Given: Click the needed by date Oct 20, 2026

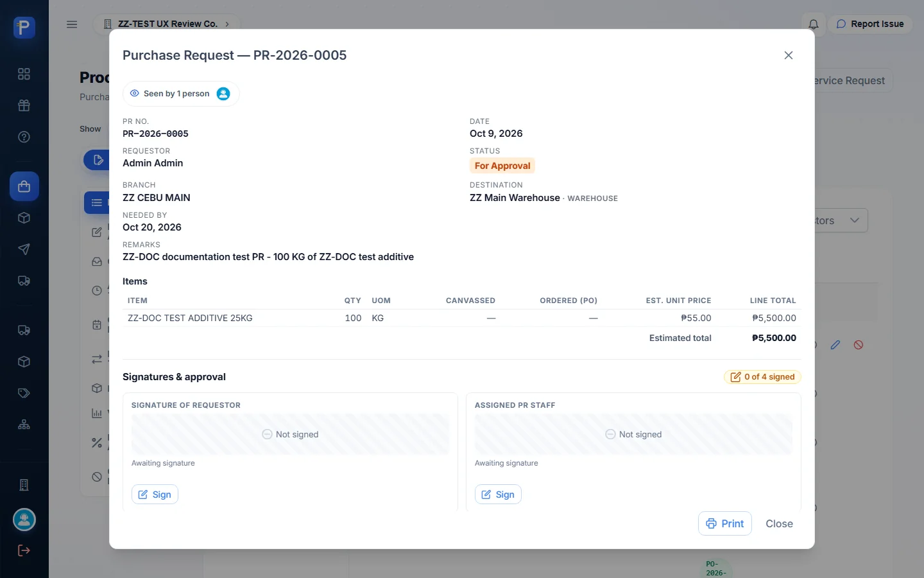Looking at the screenshot, I should click(152, 227).
